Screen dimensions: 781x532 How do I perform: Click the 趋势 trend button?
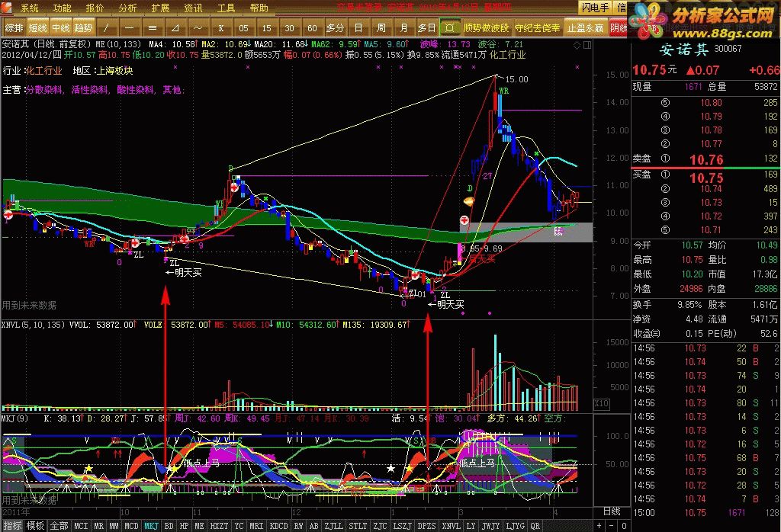click(84, 28)
